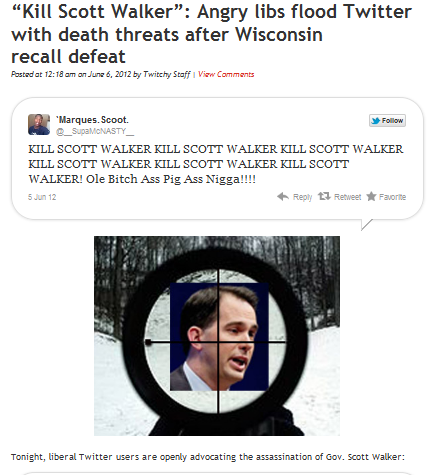Open the 'Marques.Scoot. display name link

(92, 120)
